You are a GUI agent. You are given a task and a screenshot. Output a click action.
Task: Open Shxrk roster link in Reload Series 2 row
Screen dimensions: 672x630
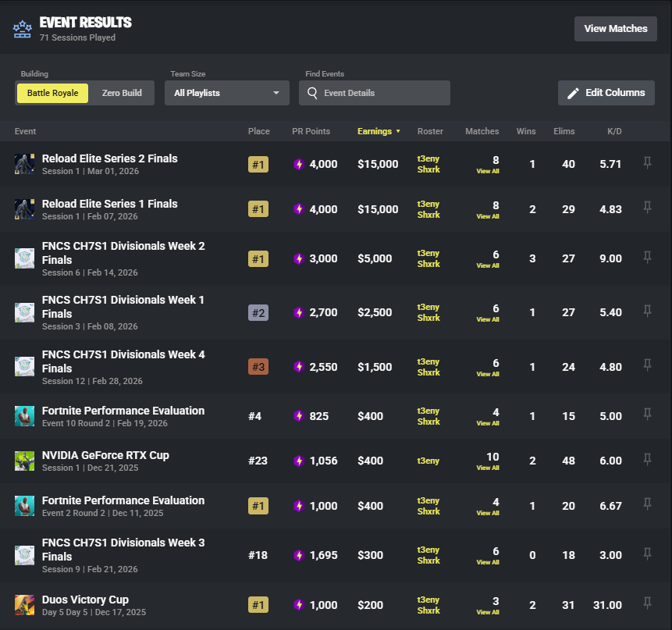pos(428,169)
